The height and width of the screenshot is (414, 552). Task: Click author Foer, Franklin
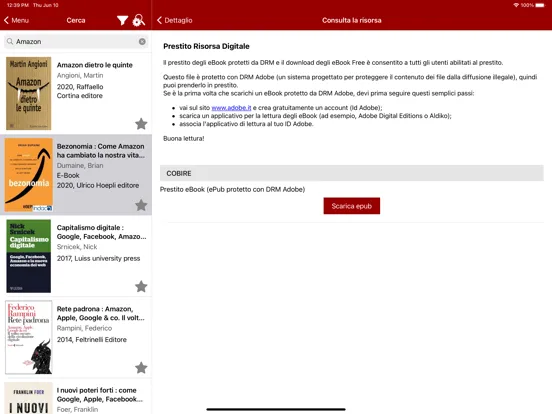[77, 409]
